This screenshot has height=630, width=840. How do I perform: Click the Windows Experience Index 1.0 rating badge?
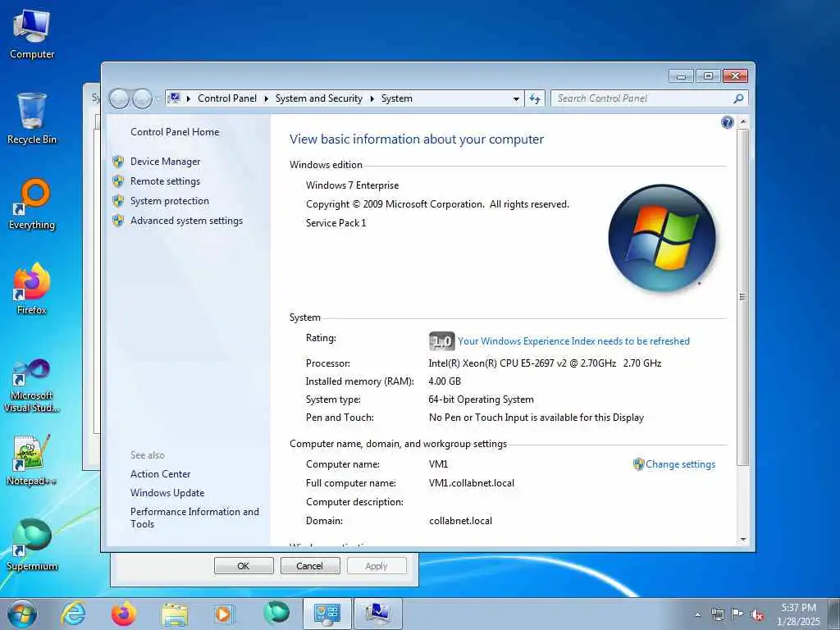441,341
